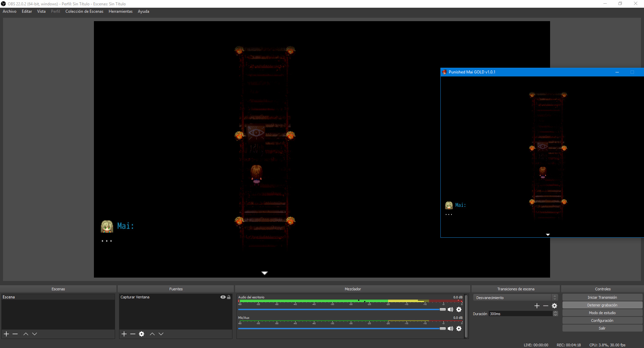This screenshot has height=348, width=644.
Task: Click the Transiciones de escena panel header
Action: tap(516, 289)
